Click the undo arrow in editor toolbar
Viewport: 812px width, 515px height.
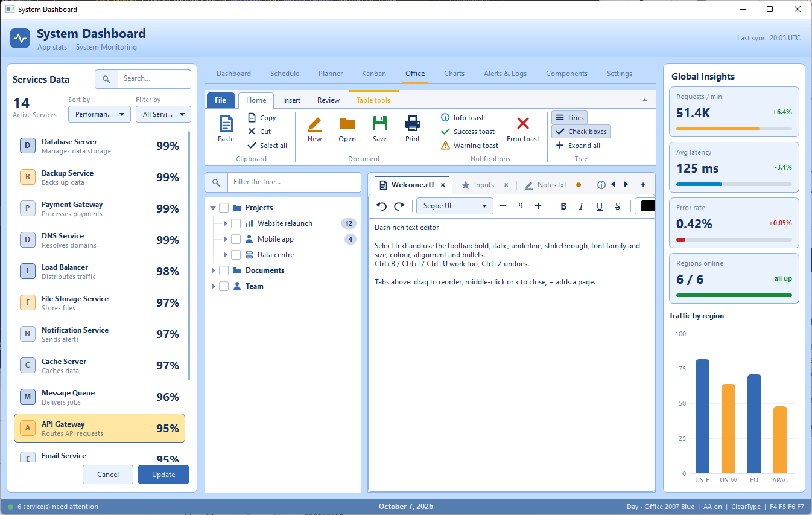pos(381,206)
